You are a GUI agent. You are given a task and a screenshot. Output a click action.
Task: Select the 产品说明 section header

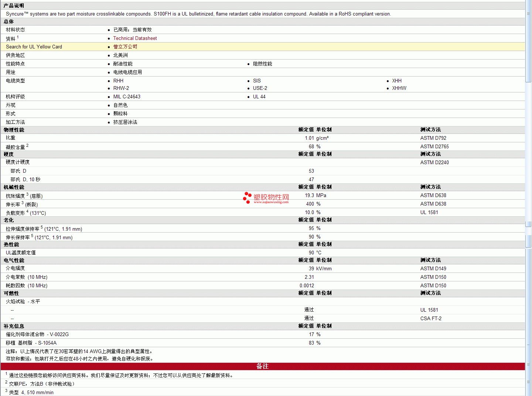pyautogui.click(x=14, y=6)
